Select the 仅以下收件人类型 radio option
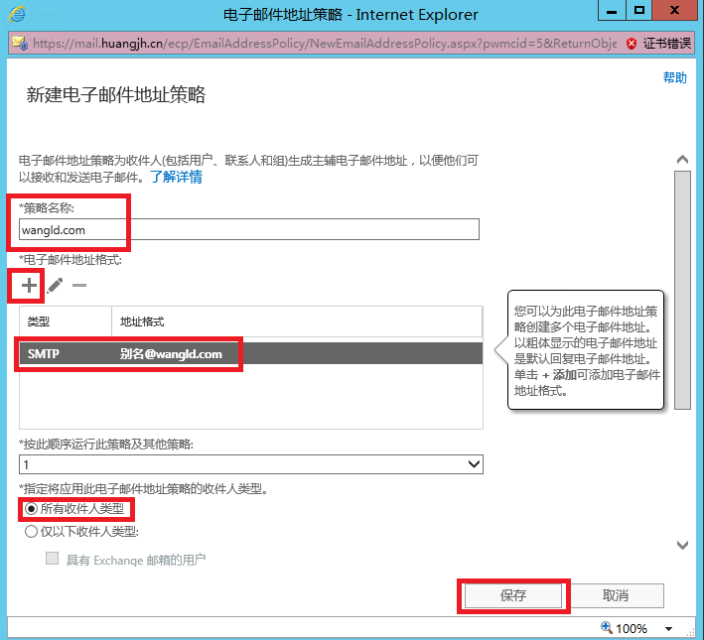This screenshot has width=704, height=640. click(x=30, y=532)
